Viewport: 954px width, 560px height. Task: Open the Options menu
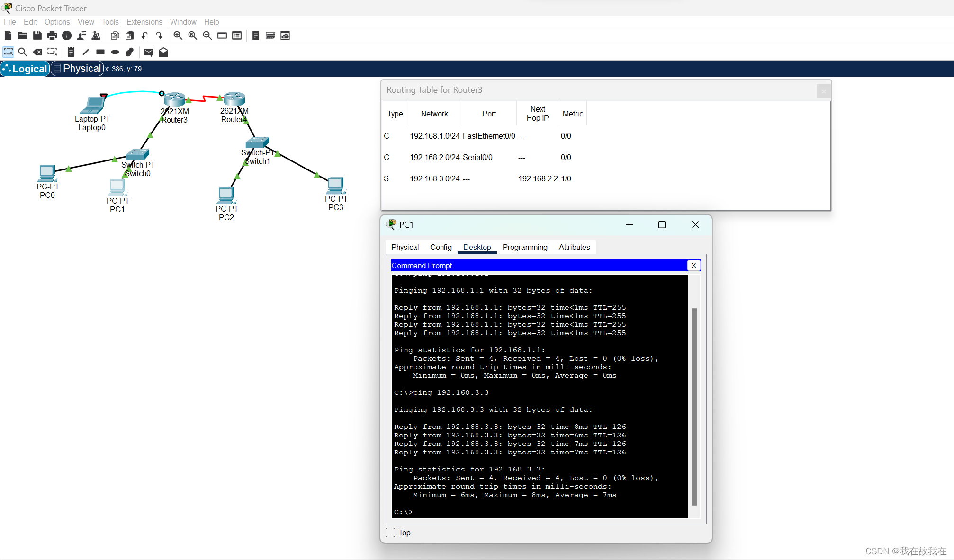click(x=57, y=22)
